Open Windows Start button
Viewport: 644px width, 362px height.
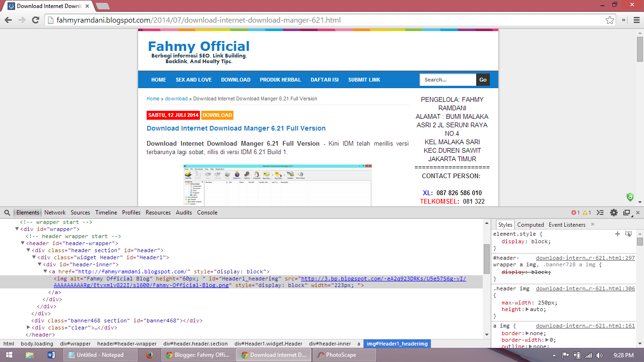(x=9, y=355)
